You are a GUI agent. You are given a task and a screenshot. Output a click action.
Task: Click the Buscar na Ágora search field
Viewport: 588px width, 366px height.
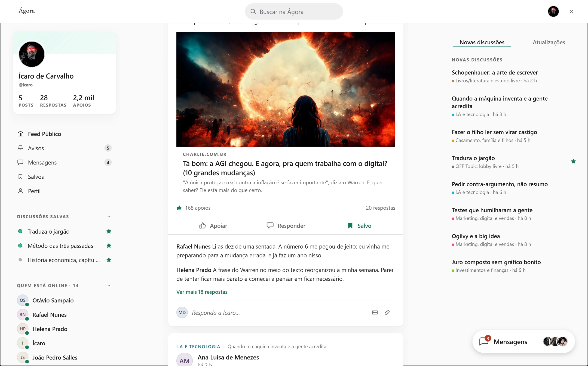pos(294,11)
